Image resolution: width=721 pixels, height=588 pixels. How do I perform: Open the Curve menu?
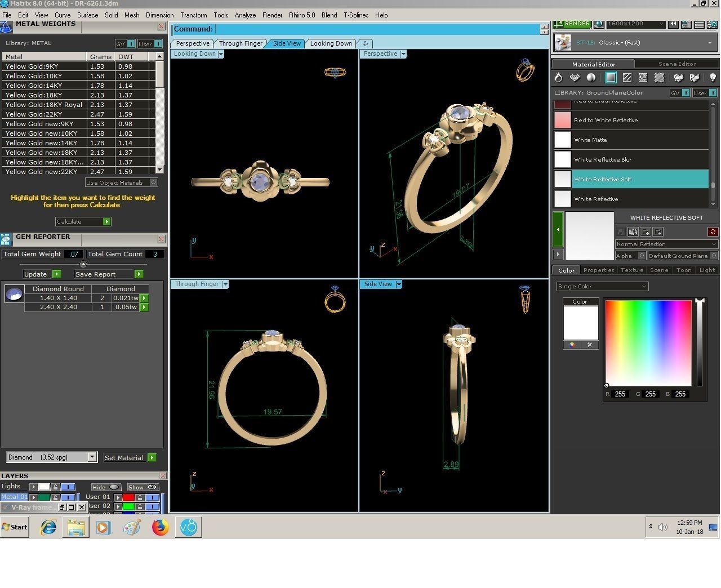tap(63, 15)
